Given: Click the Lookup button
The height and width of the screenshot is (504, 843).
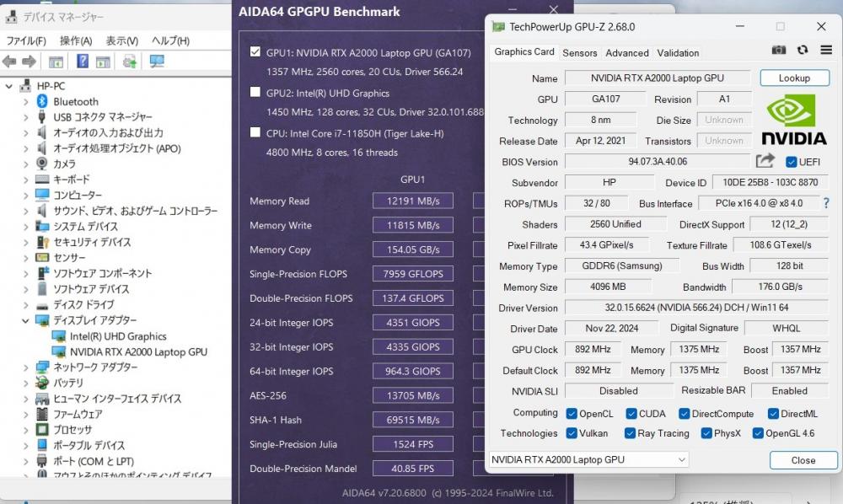Looking at the screenshot, I should (794, 78).
